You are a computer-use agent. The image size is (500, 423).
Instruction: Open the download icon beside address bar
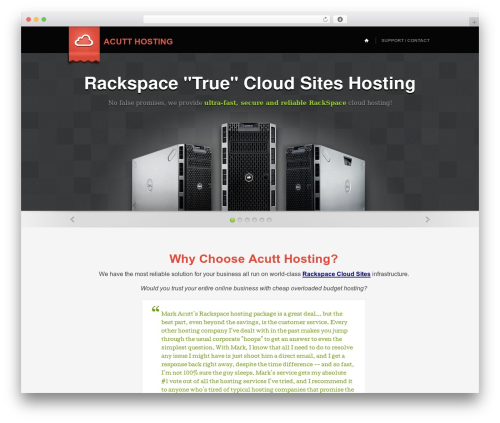point(340,19)
